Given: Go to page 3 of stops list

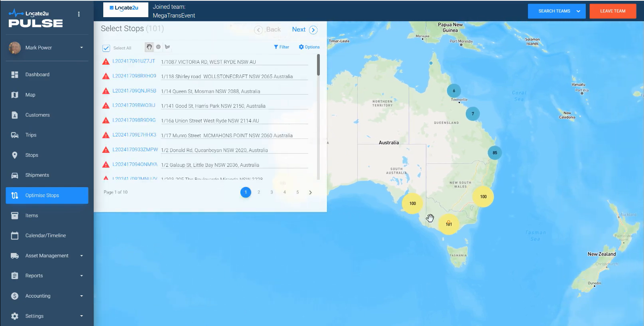Looking at the screenshot, I should tap(272, 192).
